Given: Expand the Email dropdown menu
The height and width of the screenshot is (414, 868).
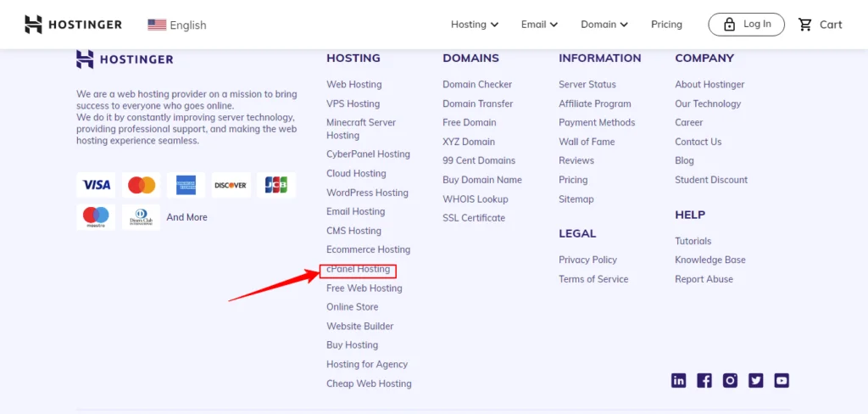Looking at the screenshot, I should (539, 25).
